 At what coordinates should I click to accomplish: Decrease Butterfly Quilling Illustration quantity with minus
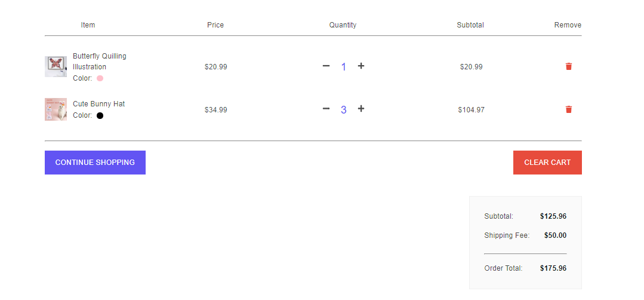click(x=326, y=66)
